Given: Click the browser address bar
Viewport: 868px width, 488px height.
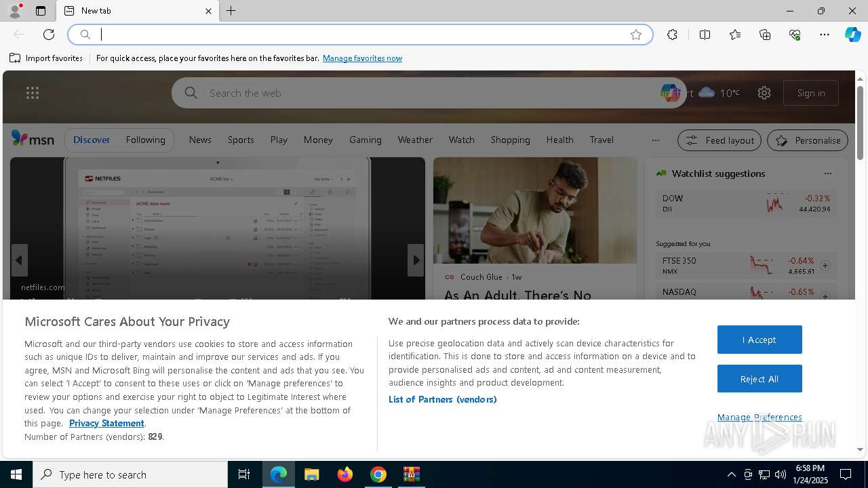Looking at the screenshot, I should pos(359,35).
